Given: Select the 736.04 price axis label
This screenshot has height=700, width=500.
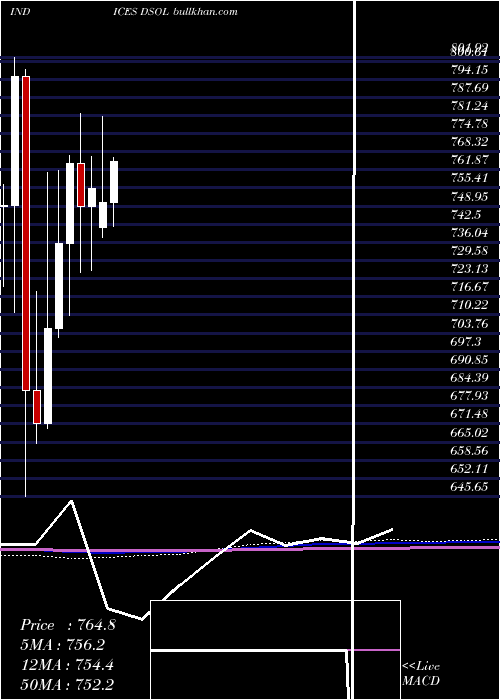Looking at the screenshot, I should pyautogui.click(x=470, y=233).
